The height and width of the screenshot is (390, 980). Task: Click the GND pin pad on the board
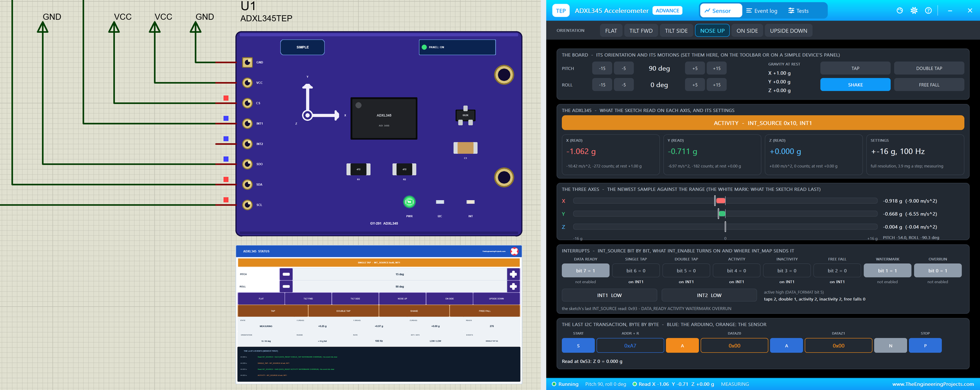point(247,62)
